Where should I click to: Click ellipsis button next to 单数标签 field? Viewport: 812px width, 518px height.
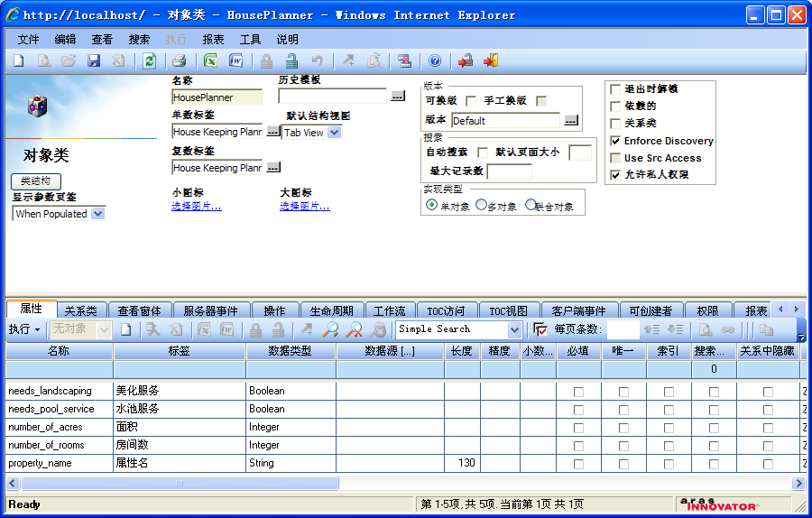(x=273, y=132)
